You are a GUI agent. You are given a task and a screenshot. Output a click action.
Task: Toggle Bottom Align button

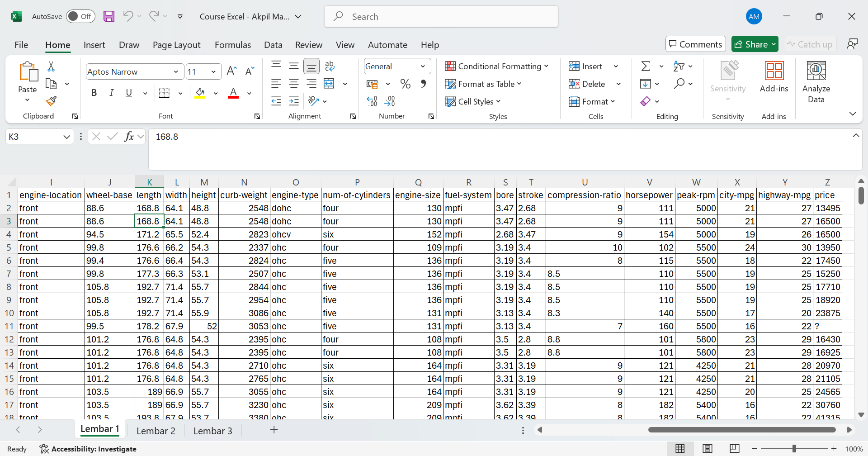tap(311, 66)
